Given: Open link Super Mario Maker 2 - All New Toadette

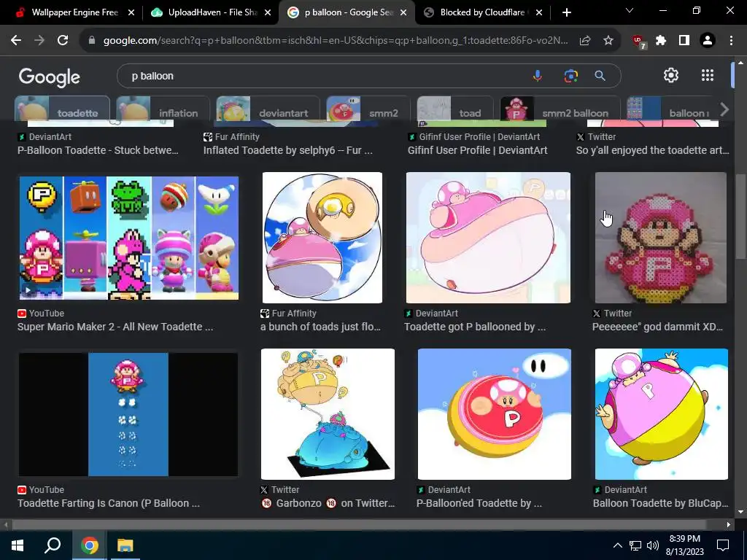Looking at the screenshot, I should (x=115, y=327).
